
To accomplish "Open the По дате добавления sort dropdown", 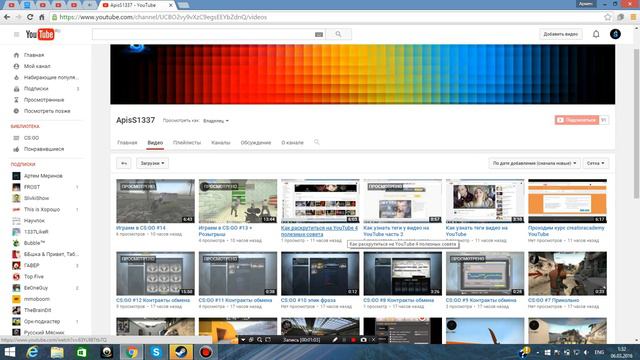I will (x=534, y=163).
